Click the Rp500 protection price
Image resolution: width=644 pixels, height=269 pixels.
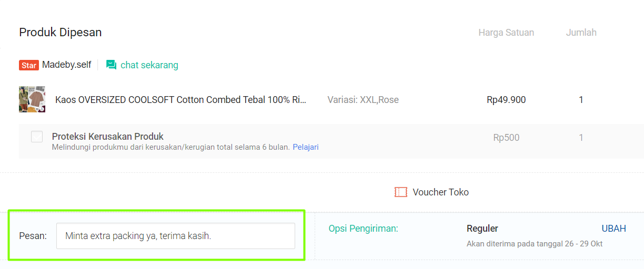(x=506, y=138)
